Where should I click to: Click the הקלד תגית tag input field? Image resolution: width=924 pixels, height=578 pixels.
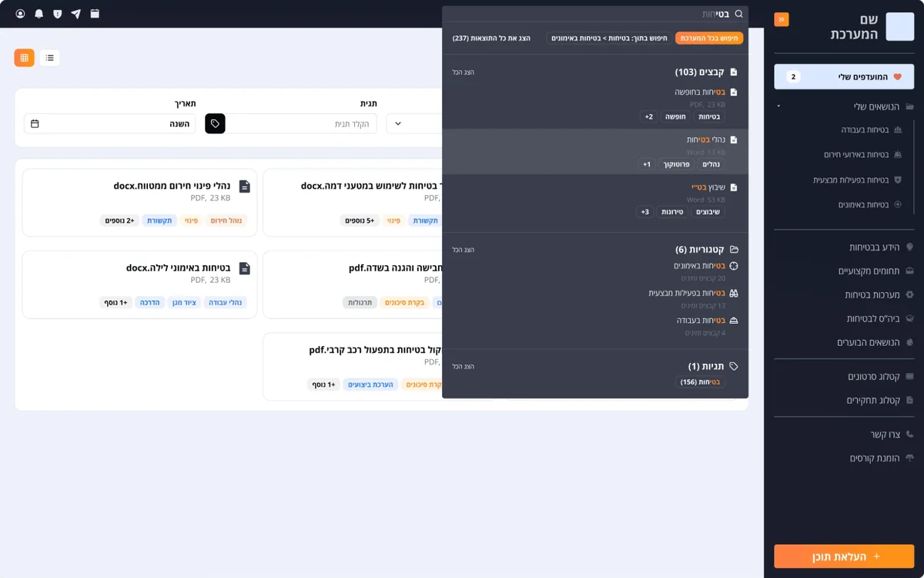click(x=302, y=123)
